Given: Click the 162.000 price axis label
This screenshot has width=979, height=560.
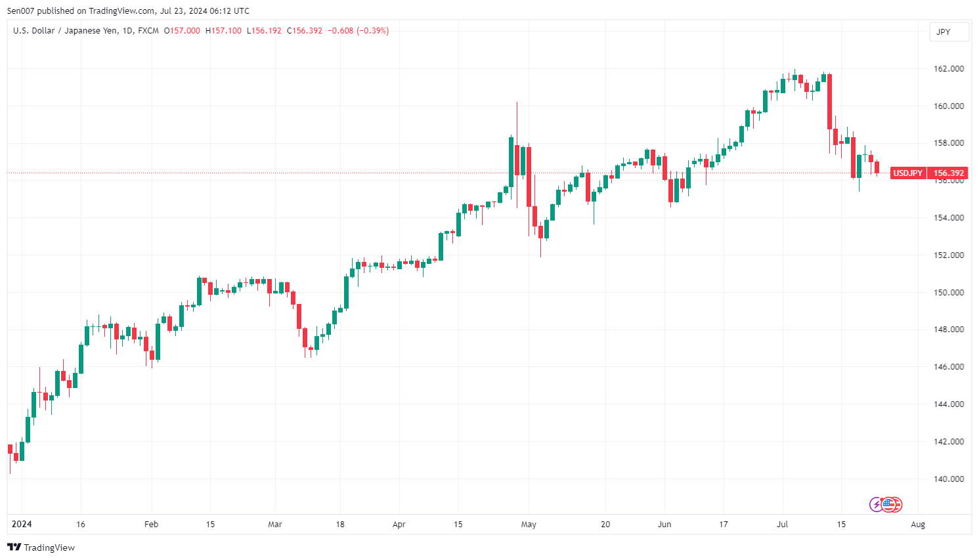Looking at the screenshot, I should click(x=949, y=69).
